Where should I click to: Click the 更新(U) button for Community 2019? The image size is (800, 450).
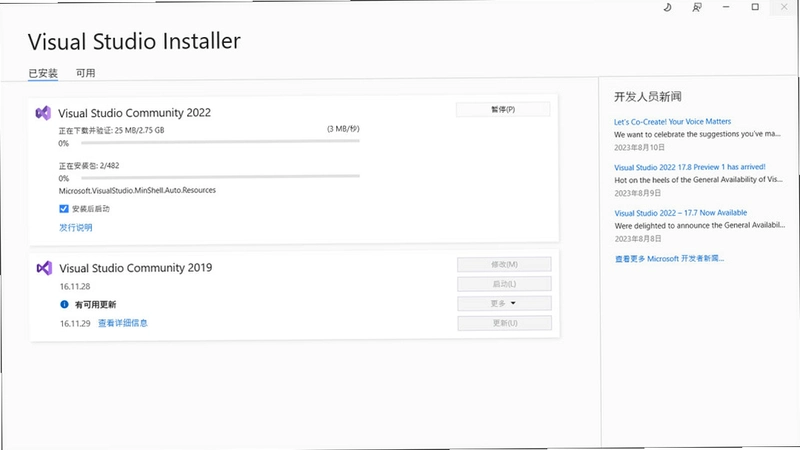505,323
